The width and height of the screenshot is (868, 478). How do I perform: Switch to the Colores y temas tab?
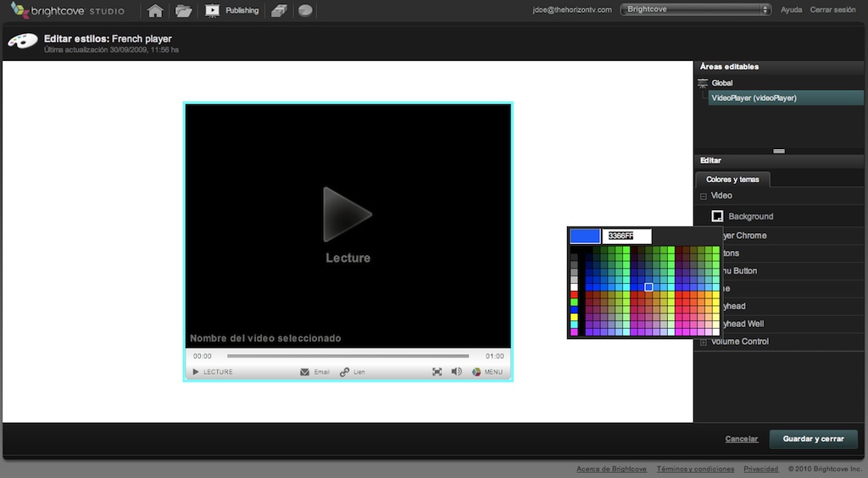pyautogui.click(x=732, y=180)
